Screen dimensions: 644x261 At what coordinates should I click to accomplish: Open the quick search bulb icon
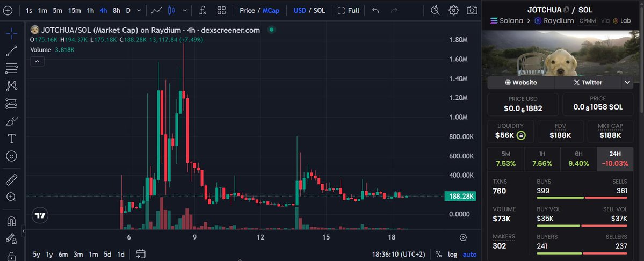[x=436, y=10]
